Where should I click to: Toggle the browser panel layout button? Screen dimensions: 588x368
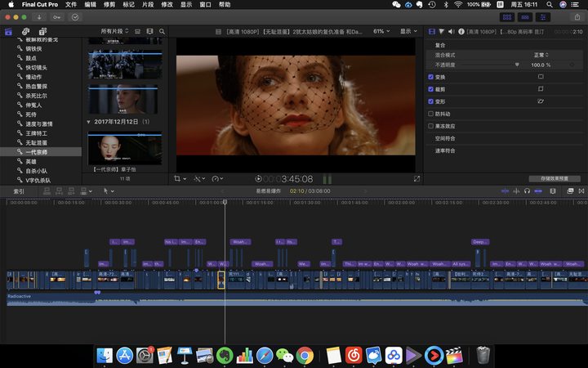(507, 17)
